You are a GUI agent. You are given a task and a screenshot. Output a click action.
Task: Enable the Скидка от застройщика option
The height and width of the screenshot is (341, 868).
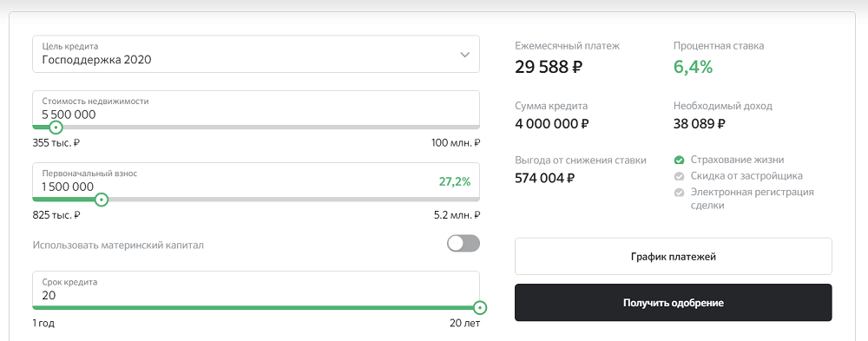pos(739,176)
